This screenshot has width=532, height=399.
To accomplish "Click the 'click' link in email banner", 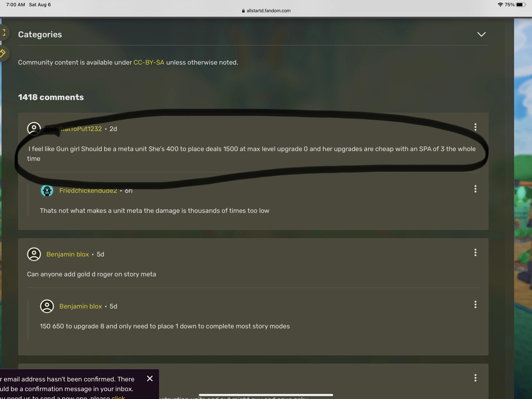I will pos(118,397).
